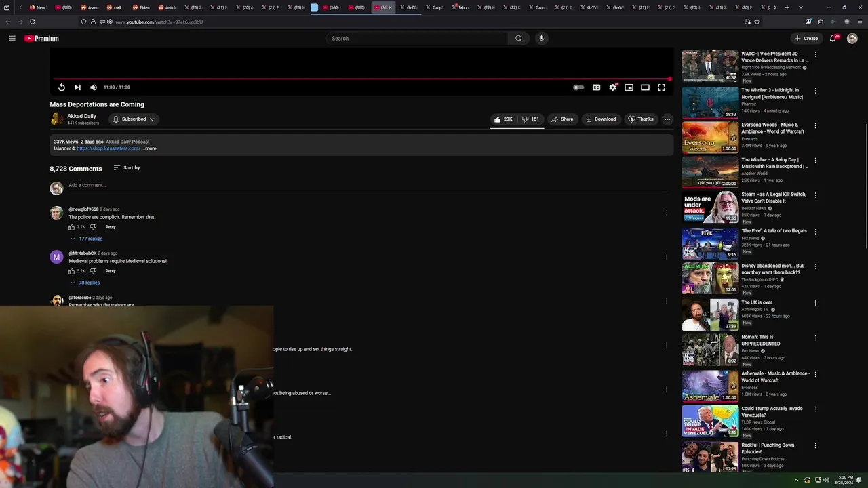The height and width of the screenshot is (488, 868).
Task: Reload the page in the browser
Action: tap(33, 22)
